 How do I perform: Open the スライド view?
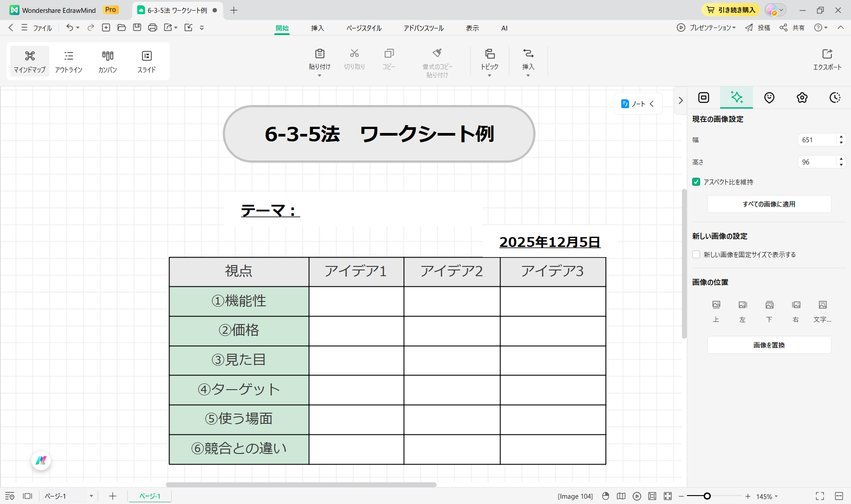click(146, 61)
